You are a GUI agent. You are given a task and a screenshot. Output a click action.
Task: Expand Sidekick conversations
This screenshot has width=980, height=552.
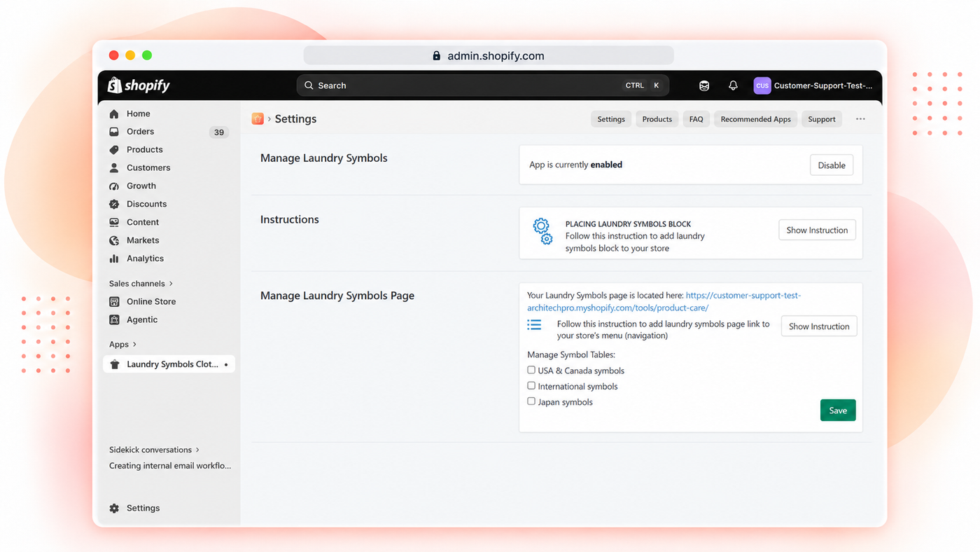pos(154,450)
